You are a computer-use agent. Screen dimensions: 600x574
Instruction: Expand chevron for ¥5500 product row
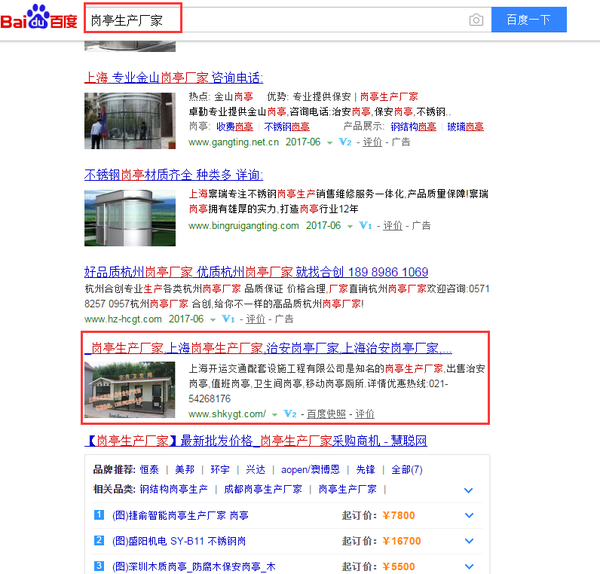469,567
